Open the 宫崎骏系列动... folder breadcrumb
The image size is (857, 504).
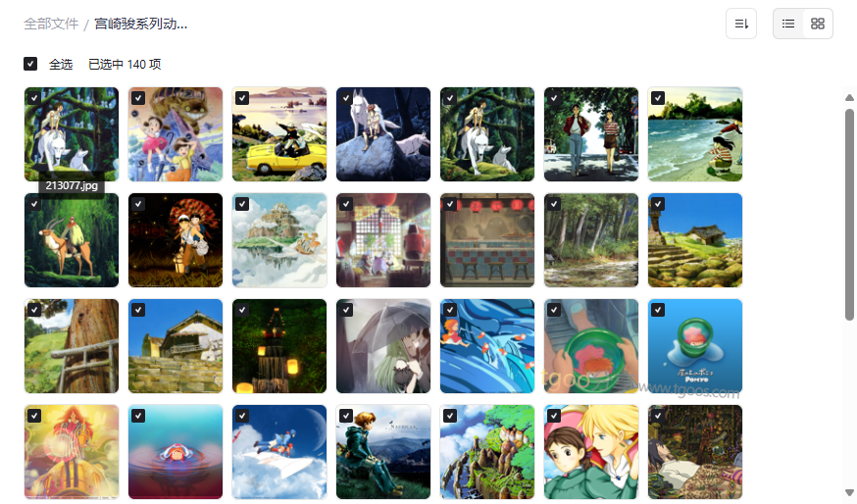click(x=141, y=25)
